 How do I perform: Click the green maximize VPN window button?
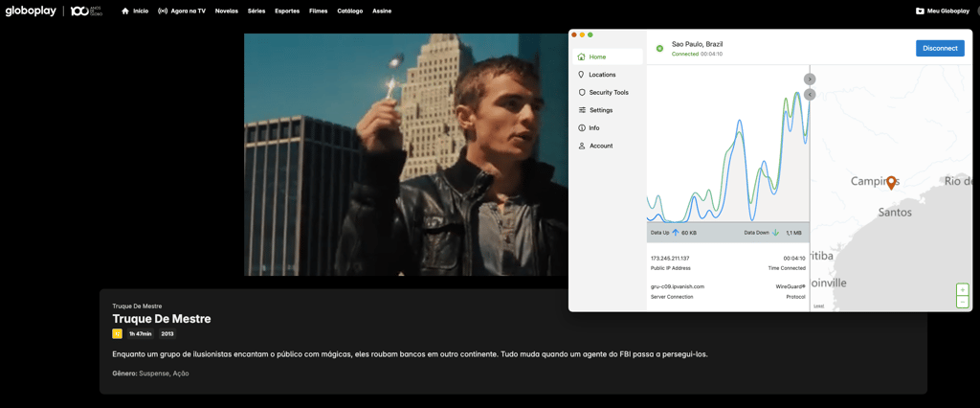[590, 34]
